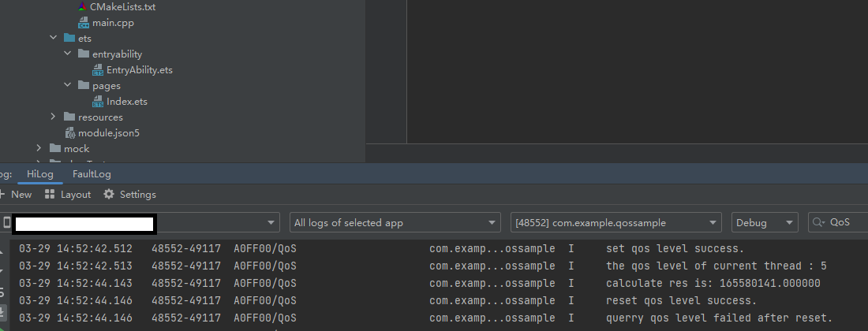Collapse the pages folder
This screenshot has height=331, width=868.
tap(67, 85)
